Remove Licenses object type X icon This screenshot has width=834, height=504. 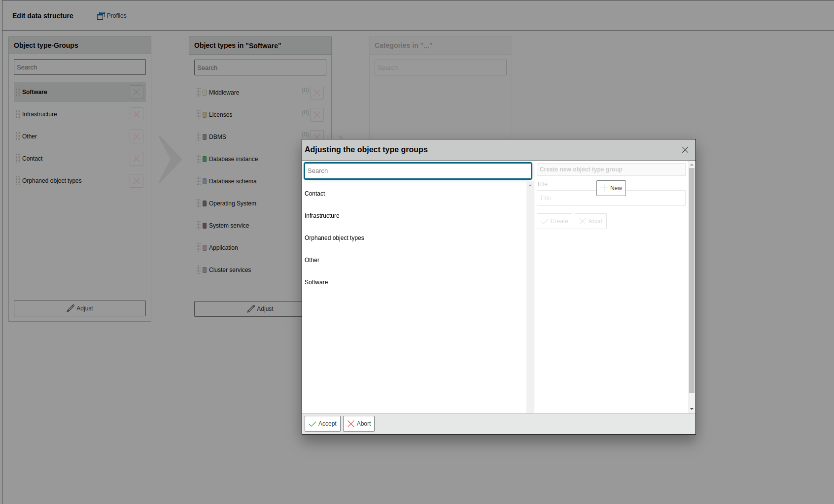[317, 115]
